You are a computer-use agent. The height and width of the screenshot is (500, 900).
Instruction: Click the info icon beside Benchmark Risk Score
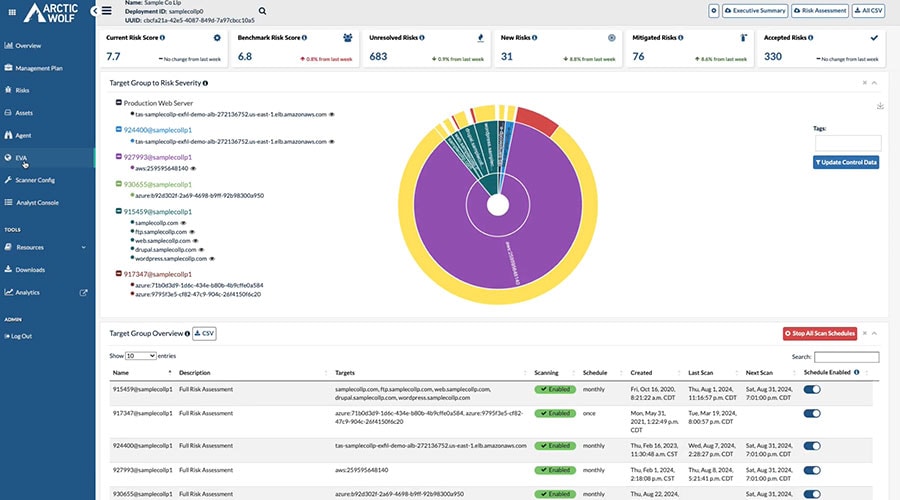(x=304, y=37)
